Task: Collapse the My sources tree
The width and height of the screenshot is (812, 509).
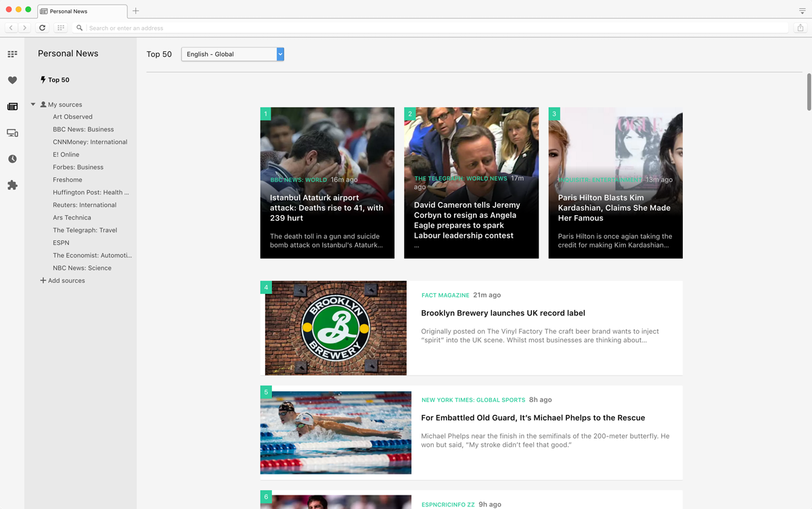Action: point(33,105)
